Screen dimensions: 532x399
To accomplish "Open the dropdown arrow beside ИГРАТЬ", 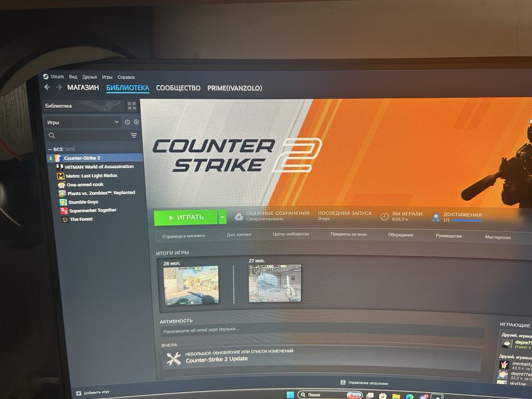I will (222, 217).
